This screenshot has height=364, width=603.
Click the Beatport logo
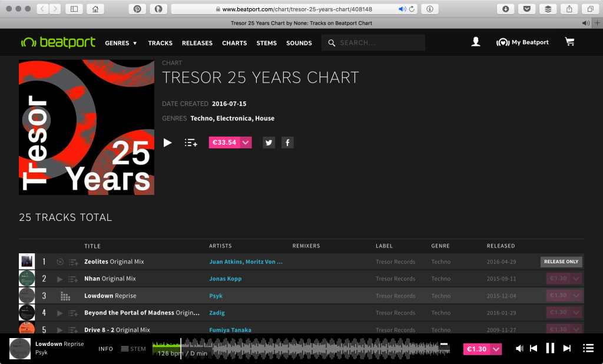pyautogui.click(x=58, y=42)
